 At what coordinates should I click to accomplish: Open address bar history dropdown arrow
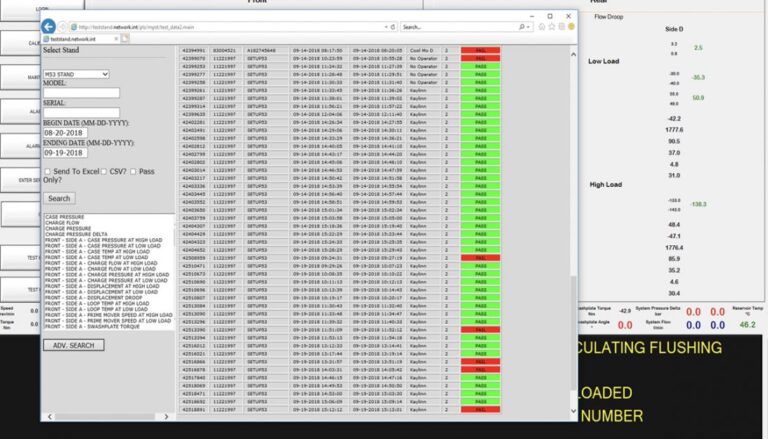pyautogui.click(x=386, y=27)
